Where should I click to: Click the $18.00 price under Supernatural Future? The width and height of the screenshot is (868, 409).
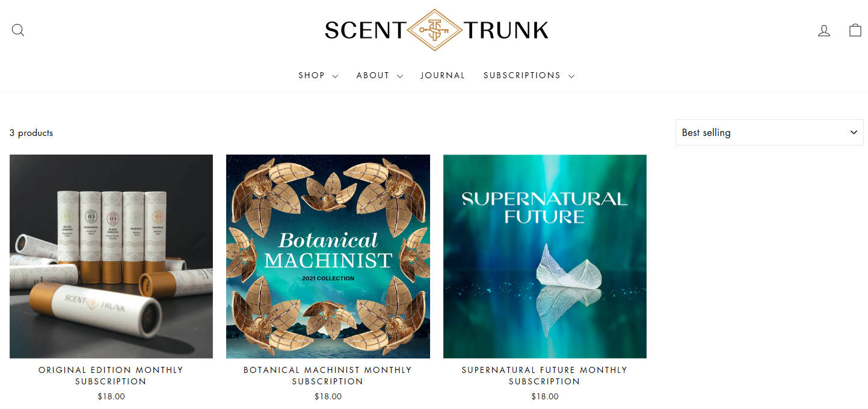[544, 396]
